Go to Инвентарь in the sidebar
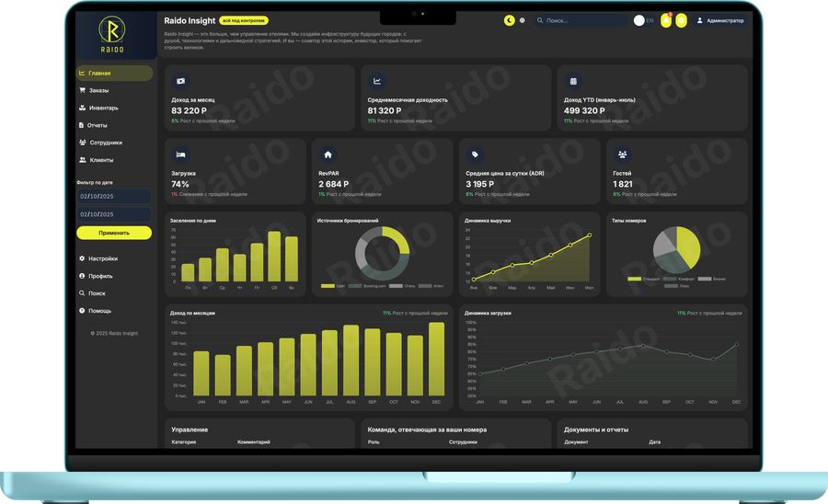This screenshot has width=828, height=504. click(x=103, y=108)
